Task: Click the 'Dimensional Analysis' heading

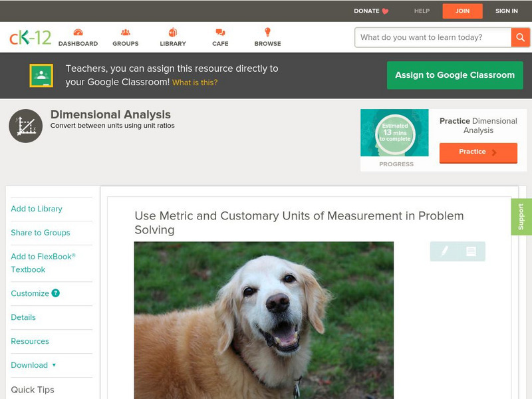Action: 110,114
